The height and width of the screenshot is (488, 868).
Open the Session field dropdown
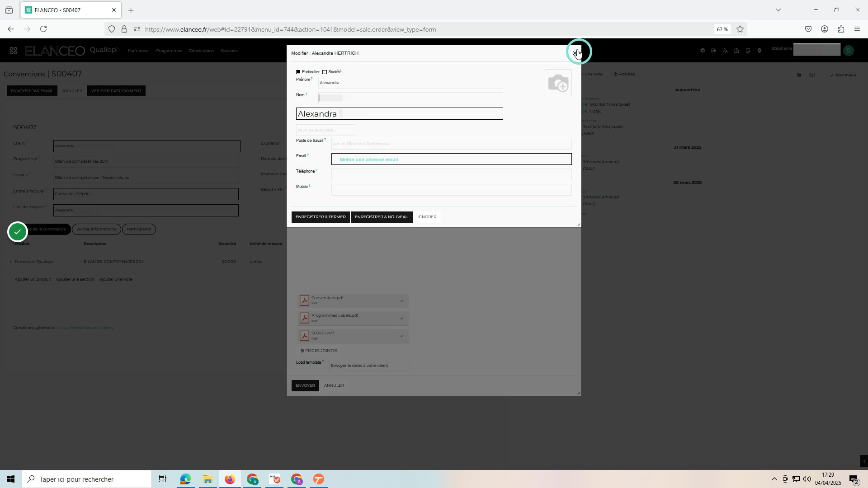(146, 178)
